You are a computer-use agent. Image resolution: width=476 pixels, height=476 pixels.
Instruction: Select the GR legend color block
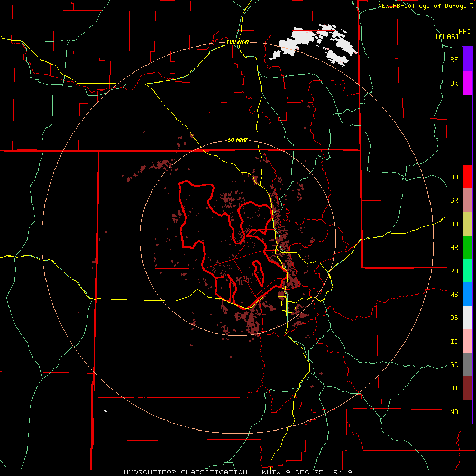(467, 200)
